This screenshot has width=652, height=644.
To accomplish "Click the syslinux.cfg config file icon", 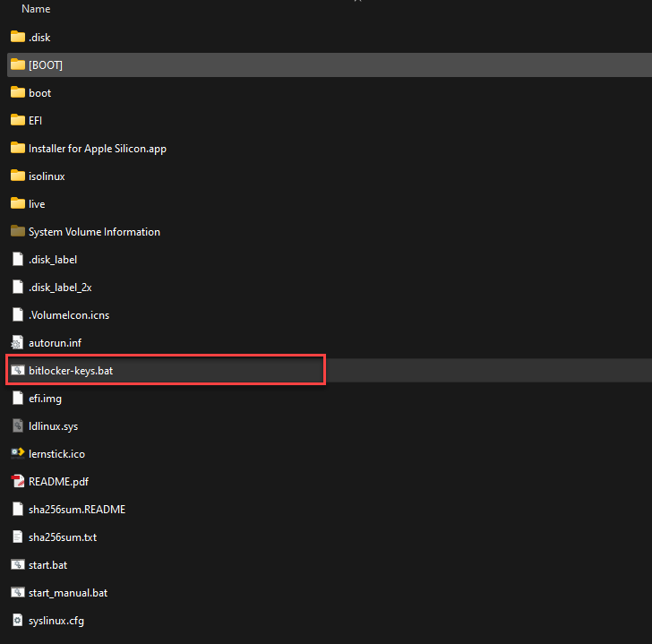I will pyautogui.click(x=17, y=621).
